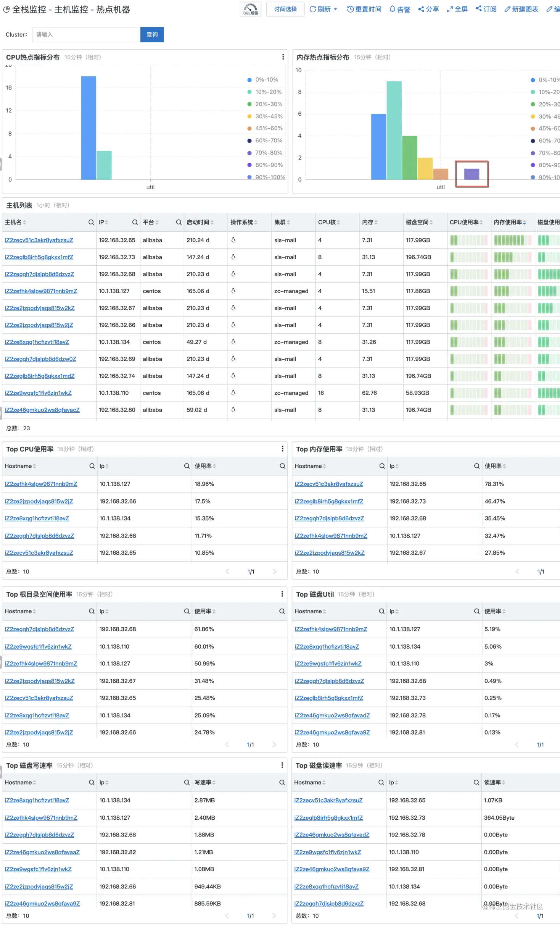This screenshot has width=560, height=927.
Task: Expand the 刷新 dropdown arrow
Action: [x=335, y=9]
